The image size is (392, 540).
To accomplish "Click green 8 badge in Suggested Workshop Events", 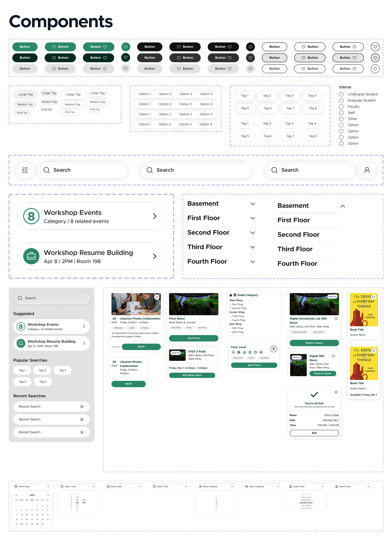I will point(21,326).
